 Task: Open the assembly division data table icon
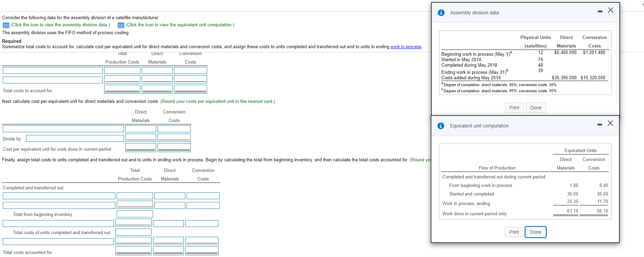[x=6, y=25]
